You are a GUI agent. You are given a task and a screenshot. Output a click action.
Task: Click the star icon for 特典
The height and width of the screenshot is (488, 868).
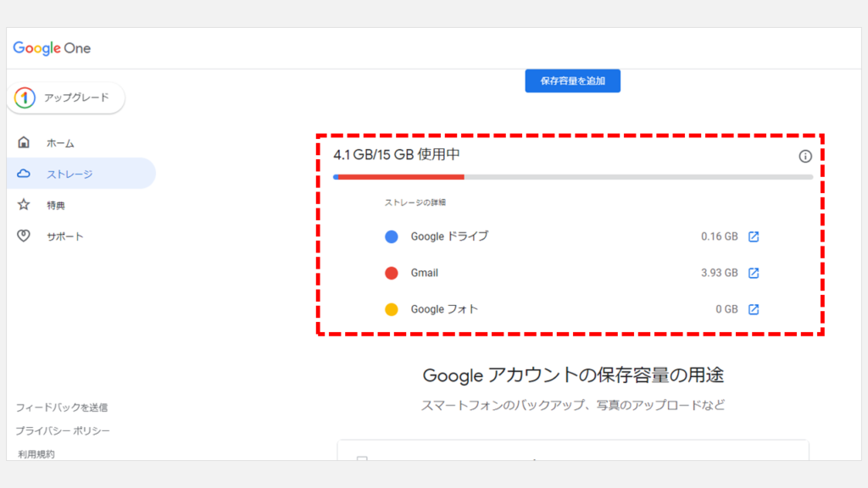coord(24,205)
